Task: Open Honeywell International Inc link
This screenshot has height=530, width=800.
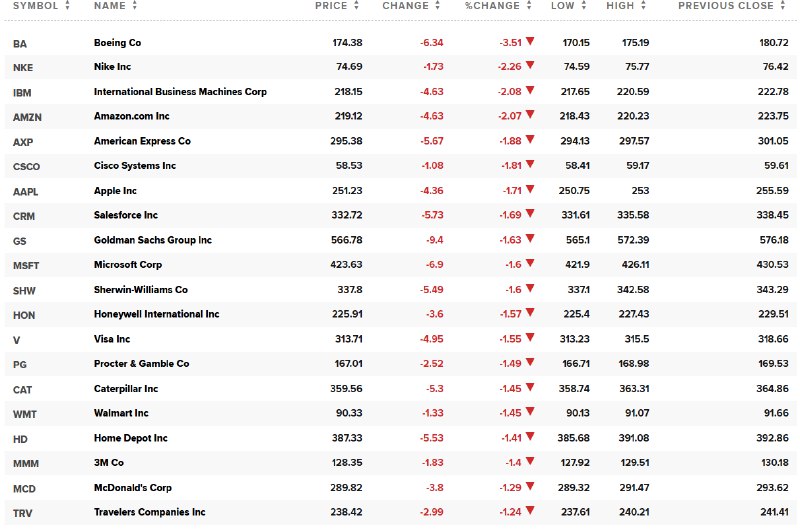Action: pyautogui.click(x=157, y=314)
